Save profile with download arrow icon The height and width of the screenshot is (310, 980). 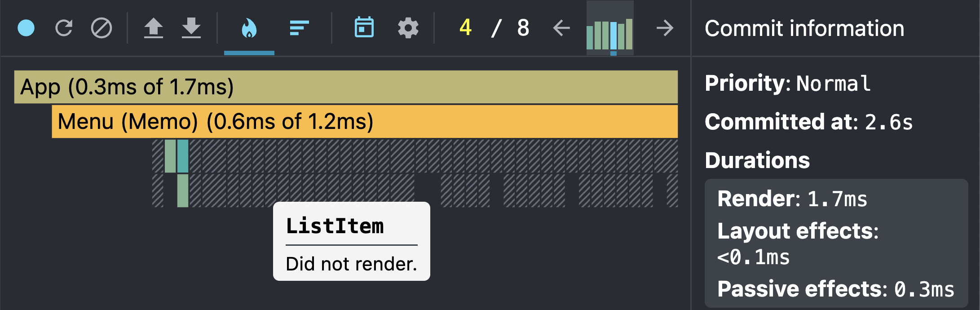click(191, 28)
